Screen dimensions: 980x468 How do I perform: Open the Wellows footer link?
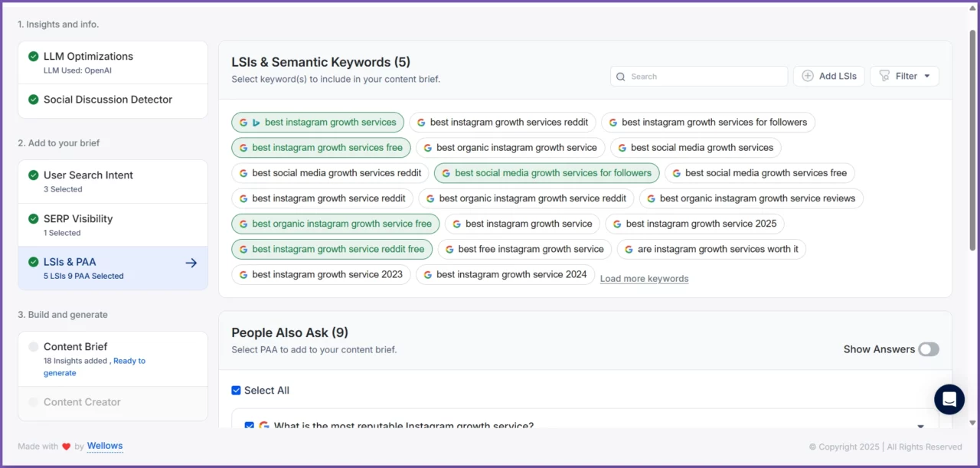(105, 446)
